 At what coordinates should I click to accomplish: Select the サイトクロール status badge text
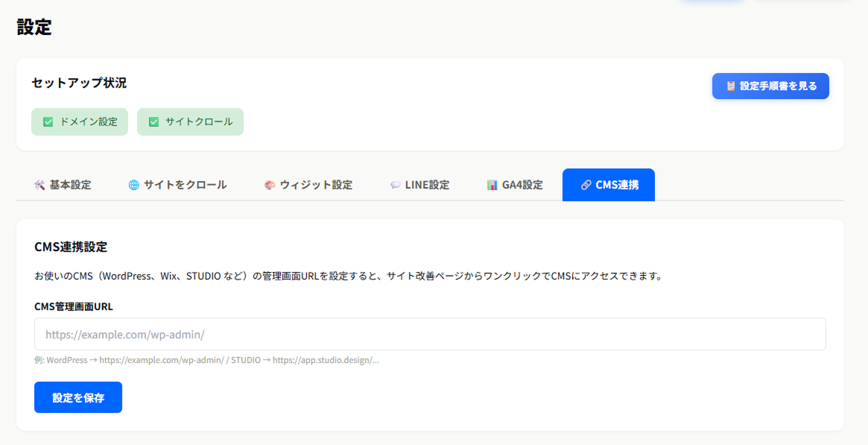point(199,121)
